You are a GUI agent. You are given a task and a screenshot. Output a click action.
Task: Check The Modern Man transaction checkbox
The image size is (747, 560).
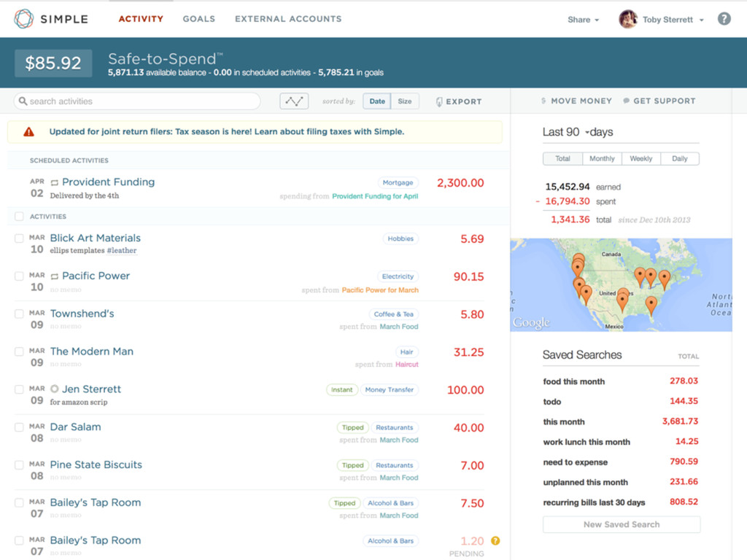click(x=19, y=351)
